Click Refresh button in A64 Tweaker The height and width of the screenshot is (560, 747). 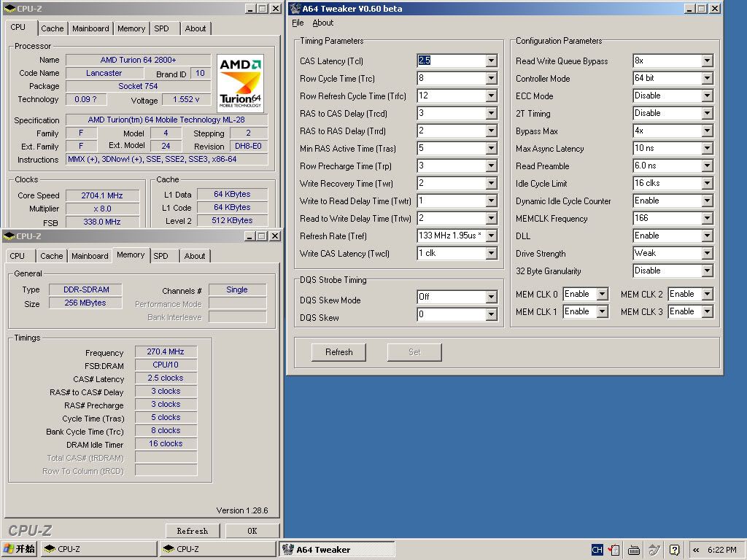(338, 352)
